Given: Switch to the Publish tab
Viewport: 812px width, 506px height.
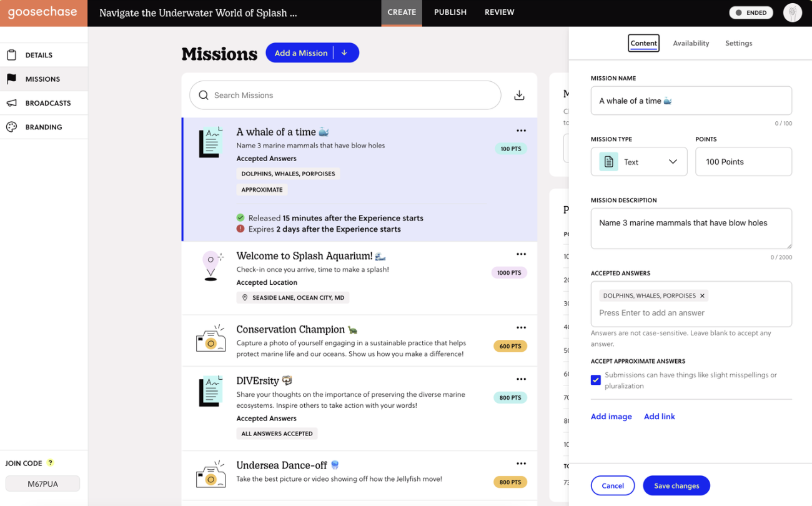Looking at the screenshot, I should click(x=450, y=12).
